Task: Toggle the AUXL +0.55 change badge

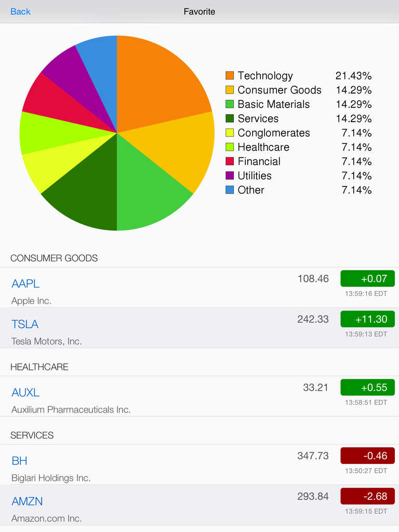Action: coord(367,388)
